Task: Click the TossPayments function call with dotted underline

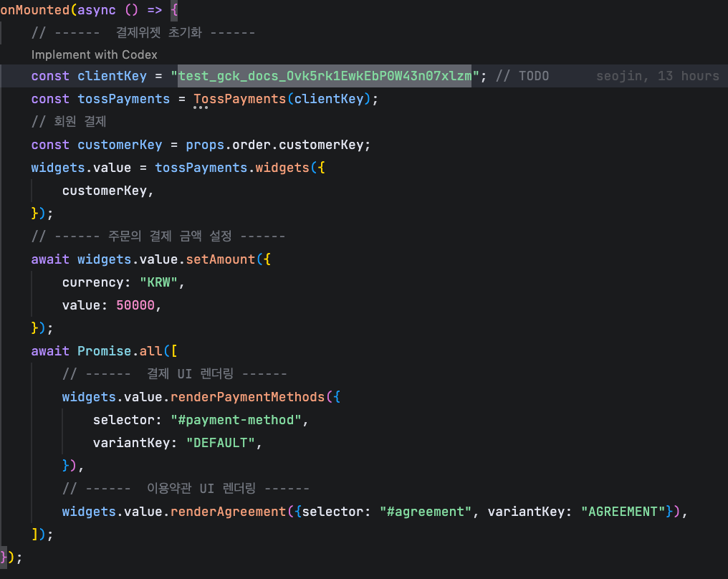Action: [240, 99]
